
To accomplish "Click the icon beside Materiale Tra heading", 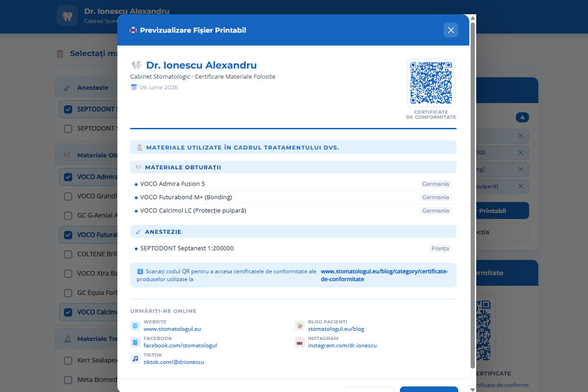I will click(x=68, y=339).
